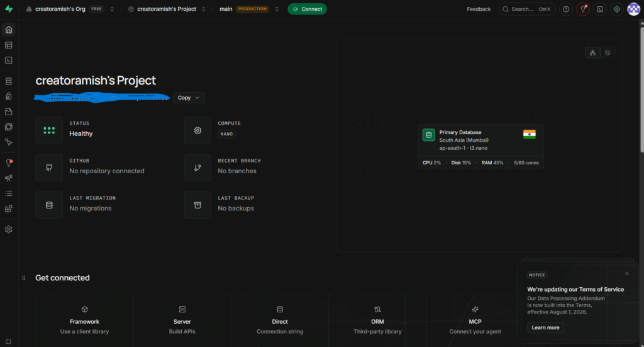Select the globe view toggle above database map
This screenshot has height=347, width=644.
608,53
